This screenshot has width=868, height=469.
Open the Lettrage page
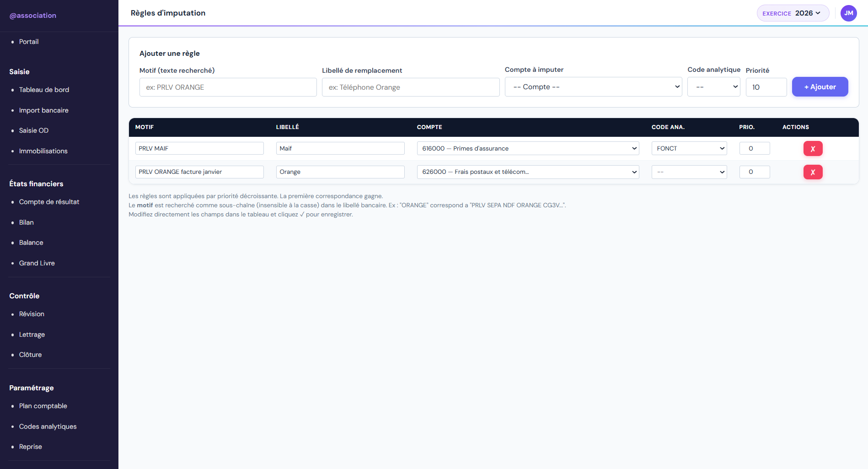click(32, 334)
